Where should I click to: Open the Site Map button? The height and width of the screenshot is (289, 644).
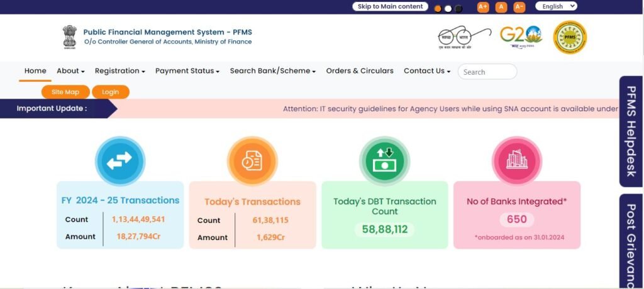click(65, 92)
